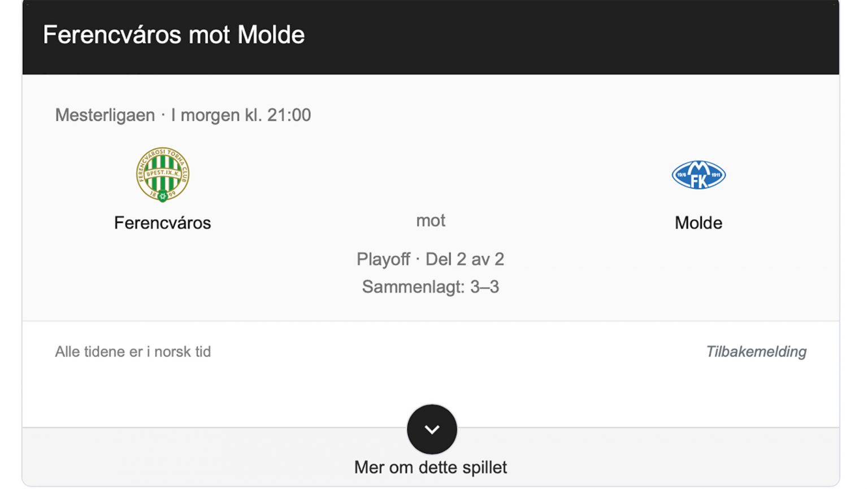Click the 21:00 kickoff time
The height and width of the screenshot is (489, 868).
coord(289,115)
